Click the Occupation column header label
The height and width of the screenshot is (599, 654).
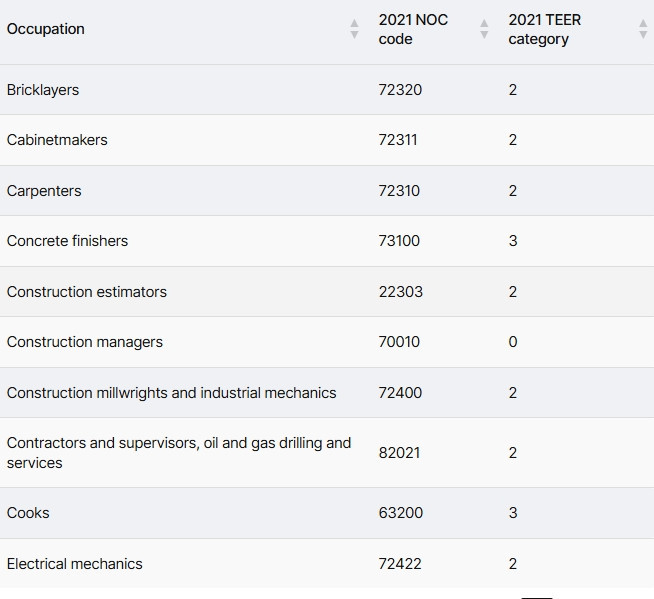pos(46,29)
